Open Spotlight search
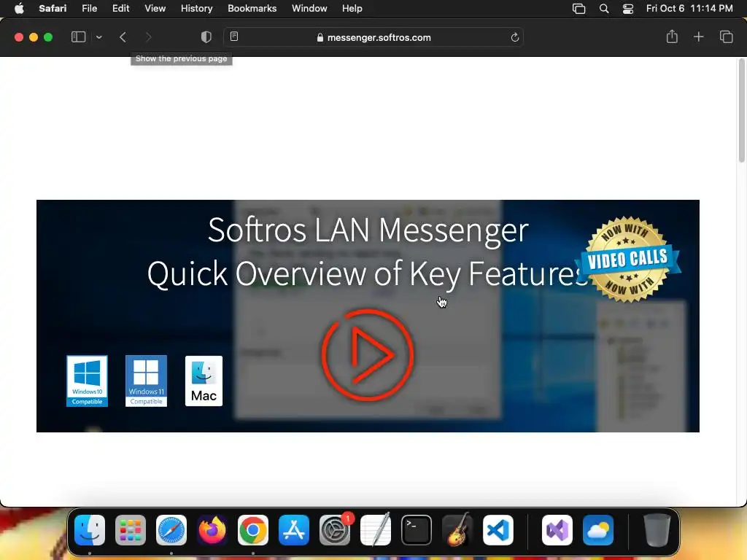The height and width of the screenshot is (560, 747). pos(603,9)
